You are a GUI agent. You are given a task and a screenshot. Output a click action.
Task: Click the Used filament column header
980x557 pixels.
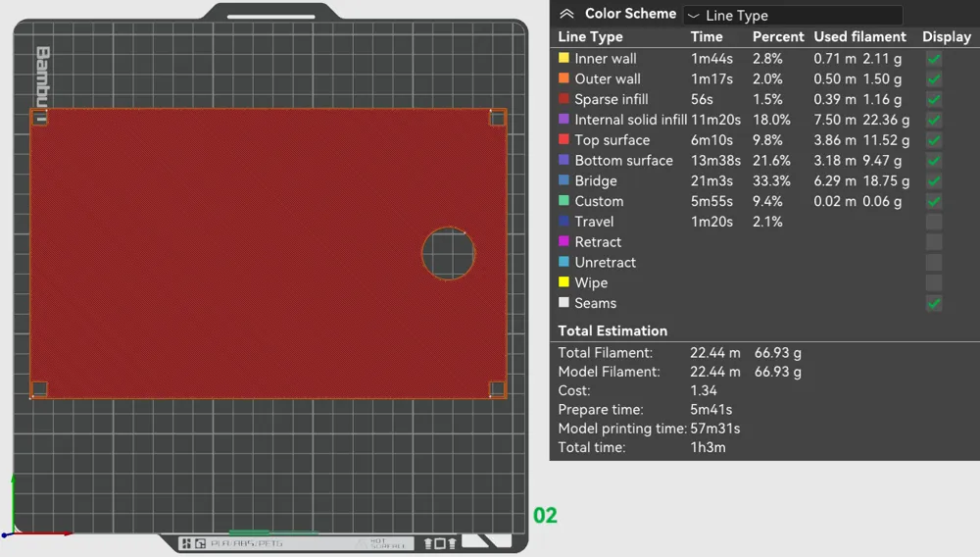[859, 37]
